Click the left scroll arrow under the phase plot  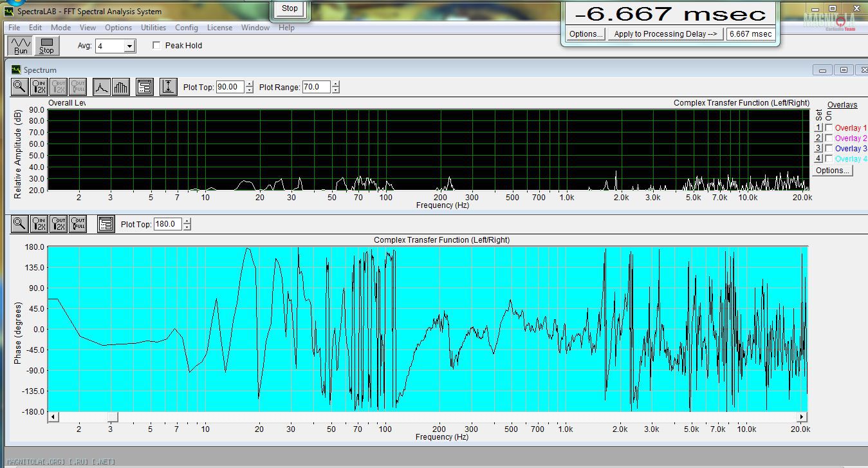[53, 417]
